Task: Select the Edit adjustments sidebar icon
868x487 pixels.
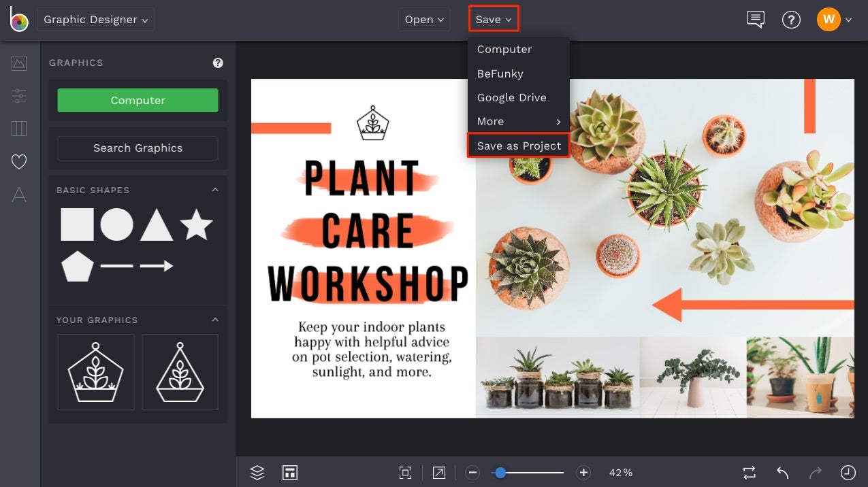Action: pos(18,95)
